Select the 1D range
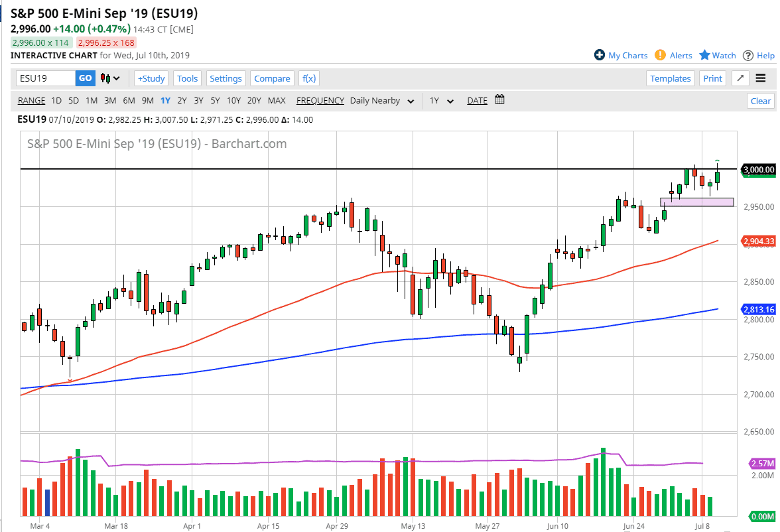This screenshot has width=780, height=532. coord(57,101)
